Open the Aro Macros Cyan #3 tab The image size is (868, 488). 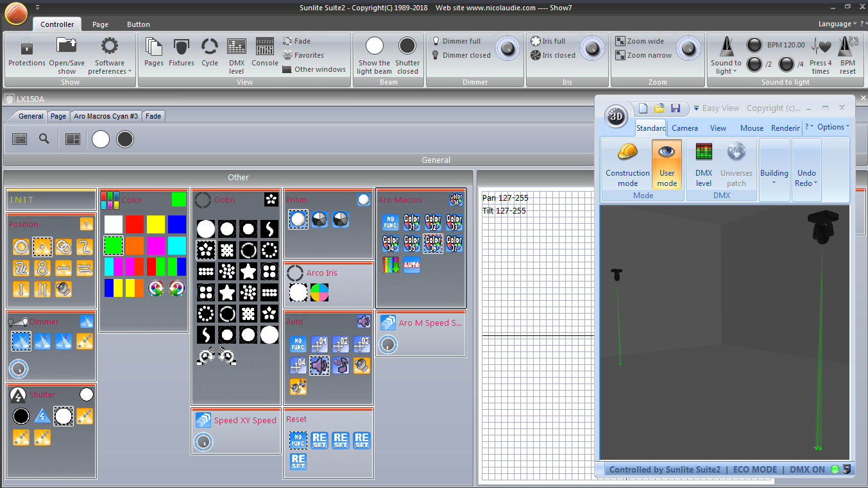pyautogui.click(x=106, y=116)
